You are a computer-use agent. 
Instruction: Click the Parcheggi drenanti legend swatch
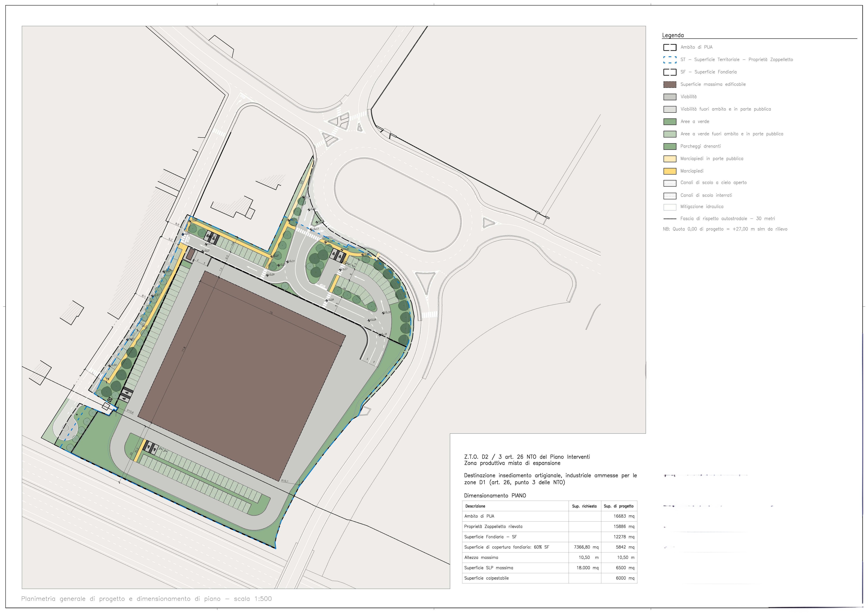(669, 146)
